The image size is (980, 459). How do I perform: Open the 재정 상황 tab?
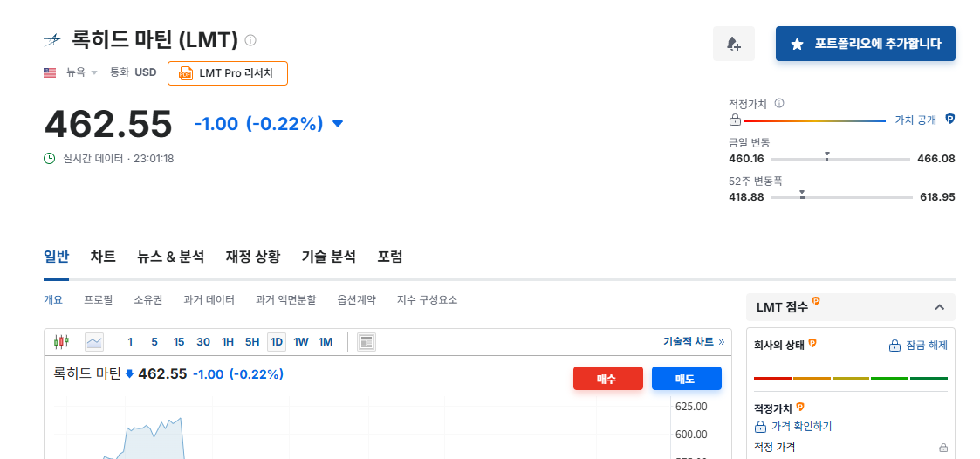click(x=253, y=257)
